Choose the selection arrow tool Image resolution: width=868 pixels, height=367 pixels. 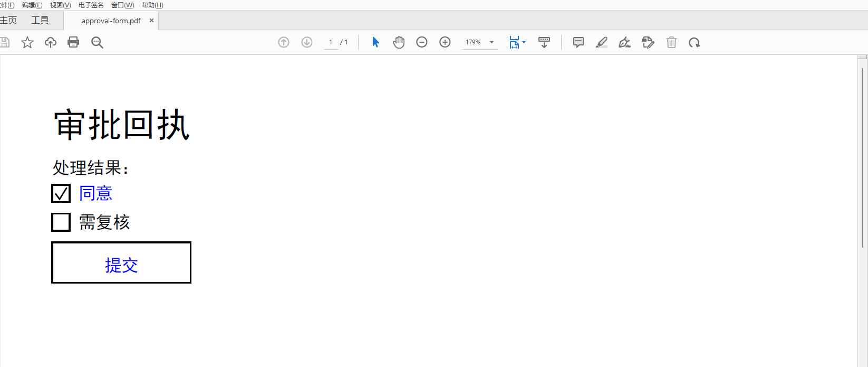375,42
